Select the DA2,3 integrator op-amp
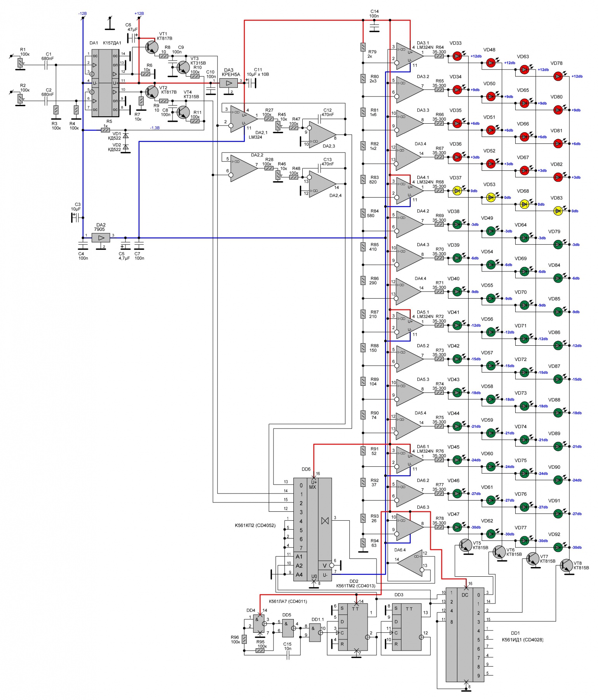This screenshot has width=598, height=700. [323, 135]
